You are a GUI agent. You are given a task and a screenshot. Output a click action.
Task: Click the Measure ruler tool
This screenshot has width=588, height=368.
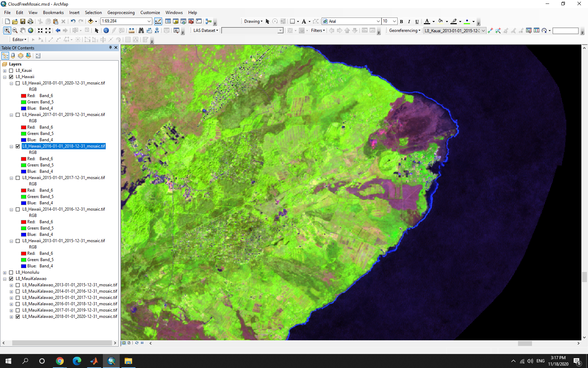(x=132, y=30)
